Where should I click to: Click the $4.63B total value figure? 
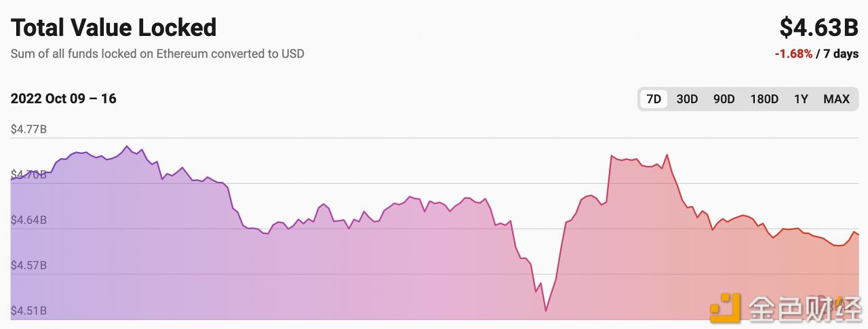[x=818, y=28]
